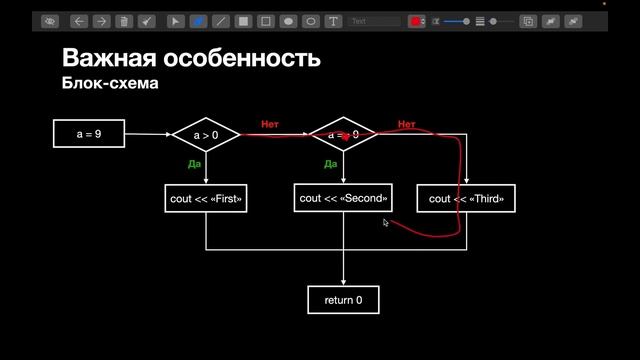The width and height of the screenshot is (640, 360).
Task: Click red 'Нет' label after 'a > 0'
Action: pos(270,124)
